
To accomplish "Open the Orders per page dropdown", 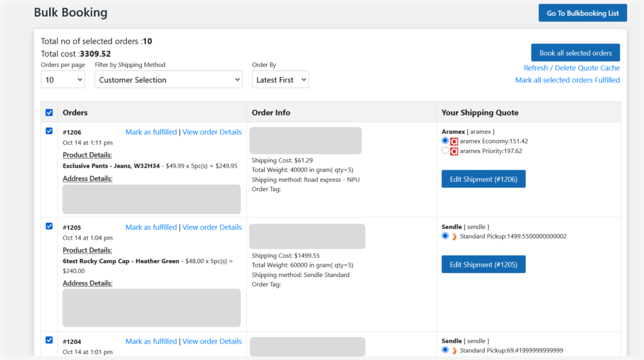I will 63,80.
